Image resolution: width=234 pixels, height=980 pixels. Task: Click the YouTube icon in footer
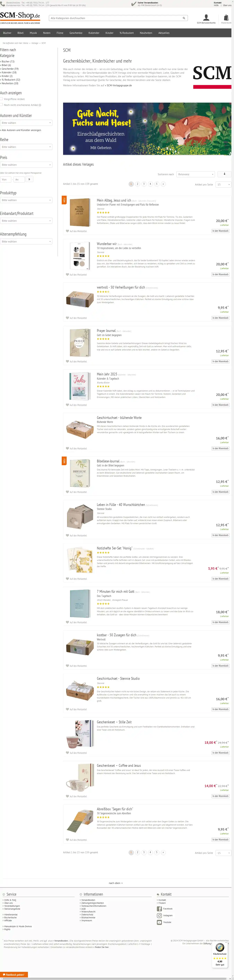(159, 922)
